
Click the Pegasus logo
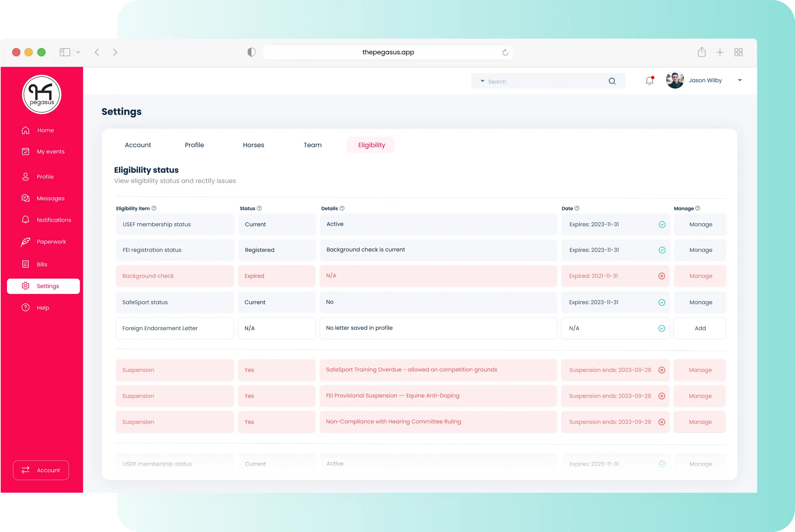point(41,94)
